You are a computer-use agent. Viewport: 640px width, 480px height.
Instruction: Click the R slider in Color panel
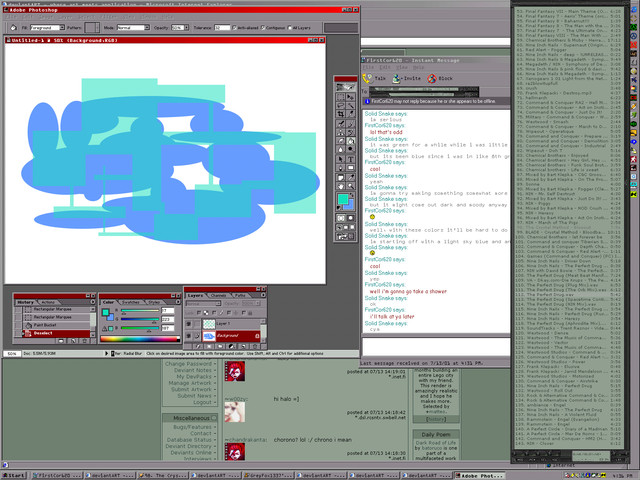pos(140,311)
